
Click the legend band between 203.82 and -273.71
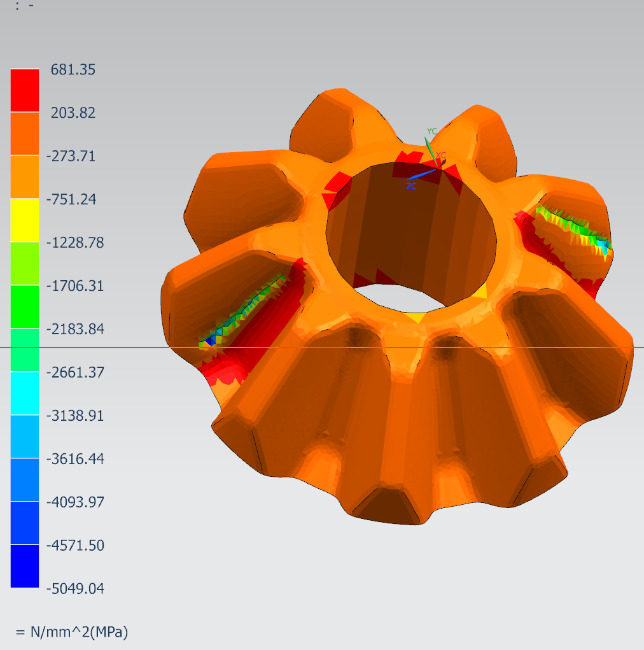tap(24, 134)
